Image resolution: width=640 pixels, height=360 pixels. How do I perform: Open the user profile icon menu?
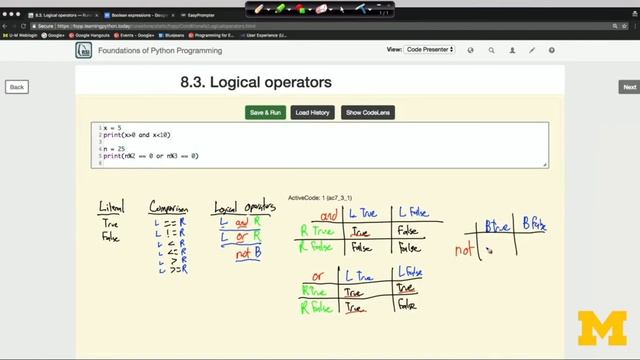[512, 50]
